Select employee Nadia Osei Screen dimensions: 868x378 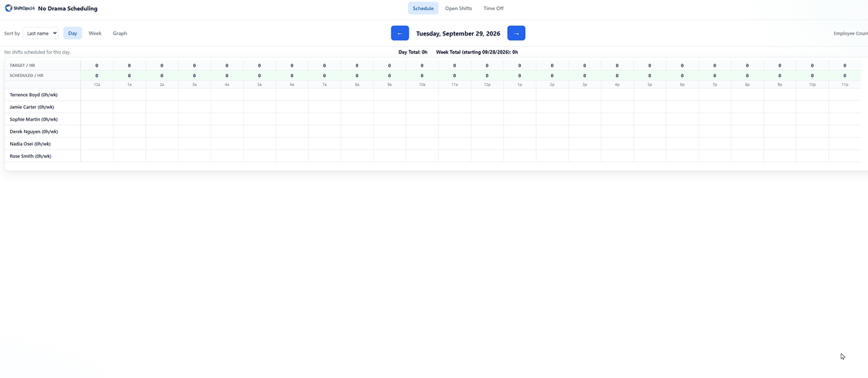pyautogui.click(x=30, y=144)
